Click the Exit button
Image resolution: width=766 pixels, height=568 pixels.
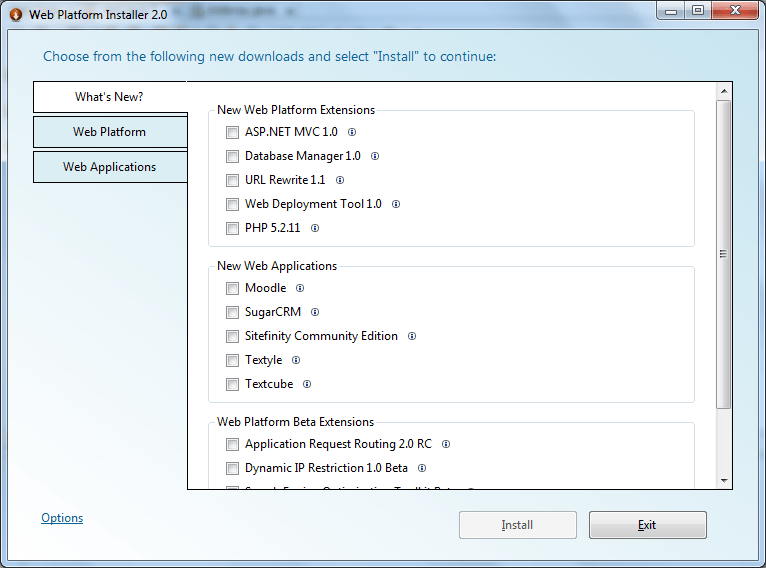click(648, 525)
